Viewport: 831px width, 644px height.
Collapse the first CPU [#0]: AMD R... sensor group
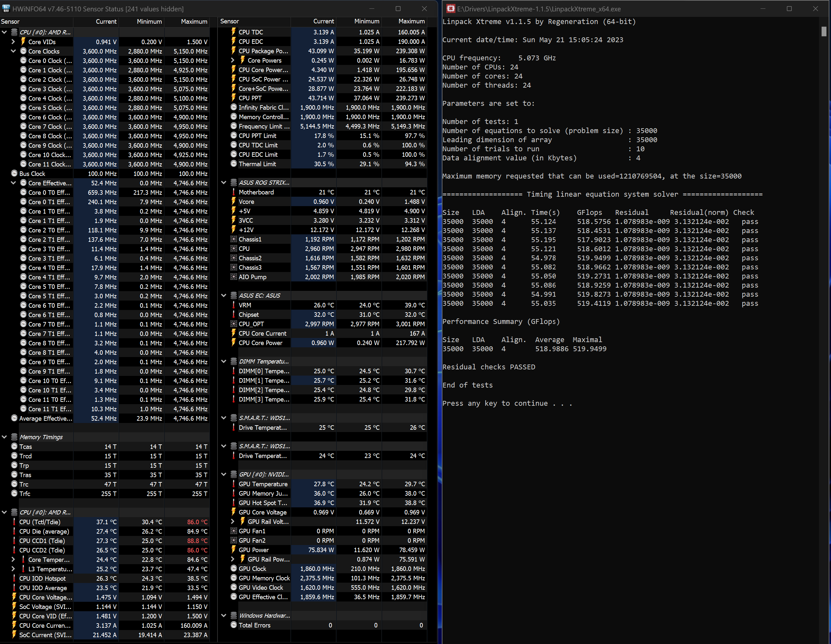pyautogui.click(x=5, y=32)
